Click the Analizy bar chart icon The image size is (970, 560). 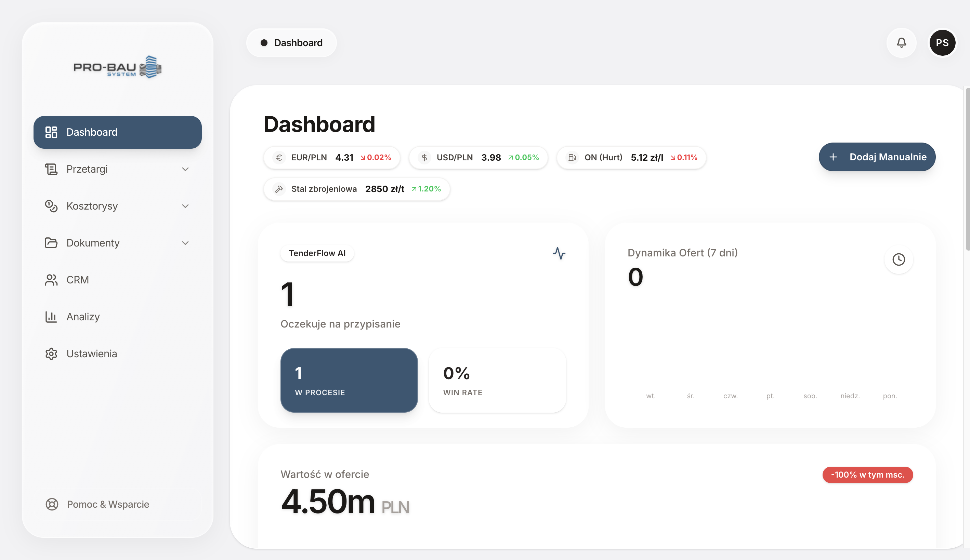51,317
